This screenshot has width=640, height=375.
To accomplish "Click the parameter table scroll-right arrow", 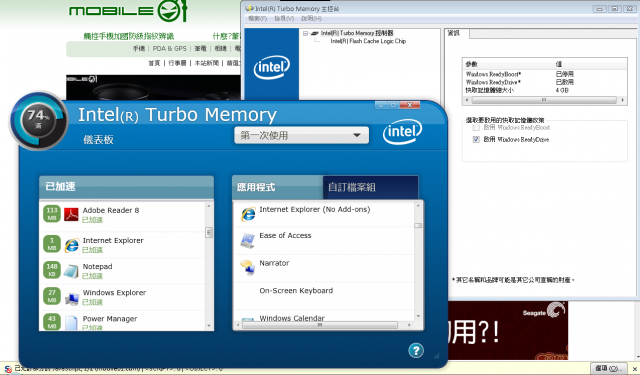I will pyautogui.click(x=622, y=100).
